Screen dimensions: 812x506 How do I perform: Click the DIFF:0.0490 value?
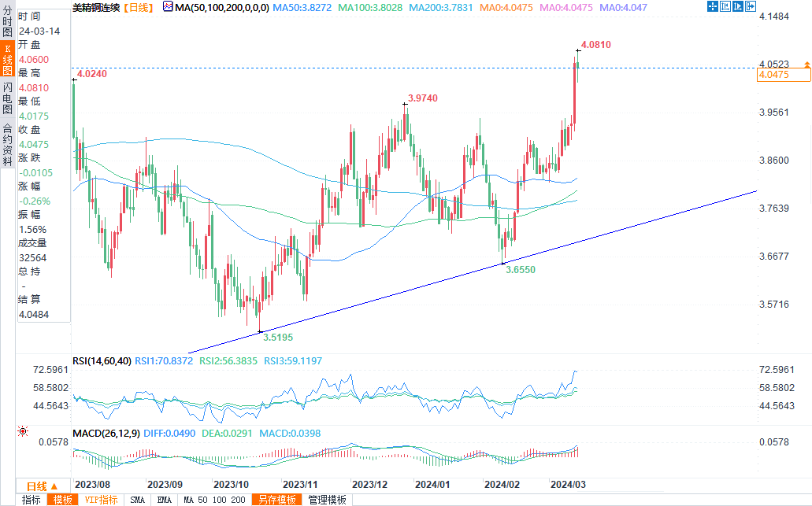coord(169,434)
